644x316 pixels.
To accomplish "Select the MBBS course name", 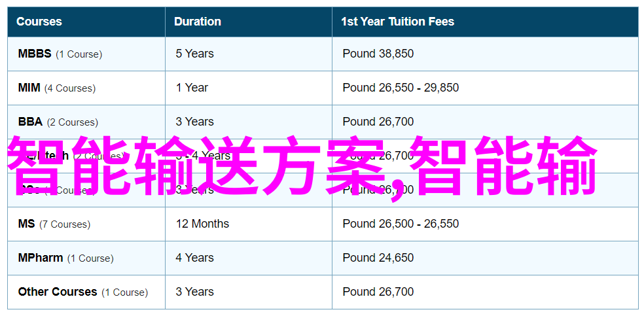I will (x=35, y=54).
